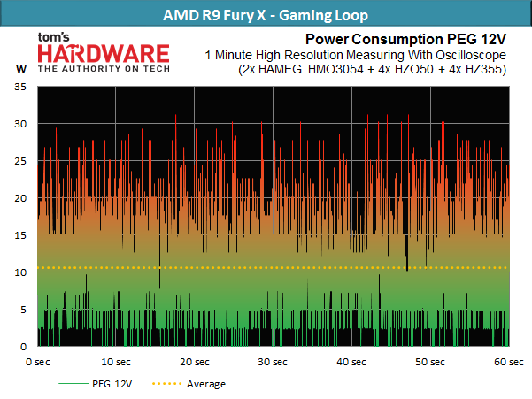Click THE AUTHORITY ON TECH tagline

(104, 69)
